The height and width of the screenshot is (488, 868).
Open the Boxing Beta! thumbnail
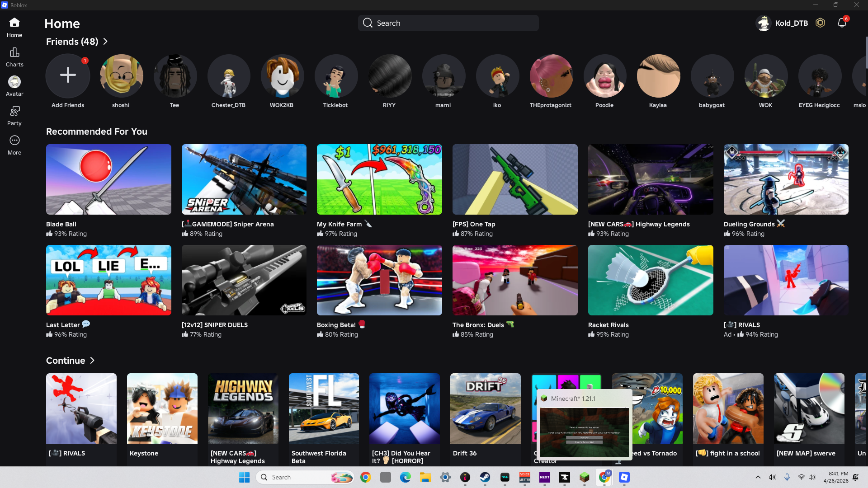(x=379, y=280)
